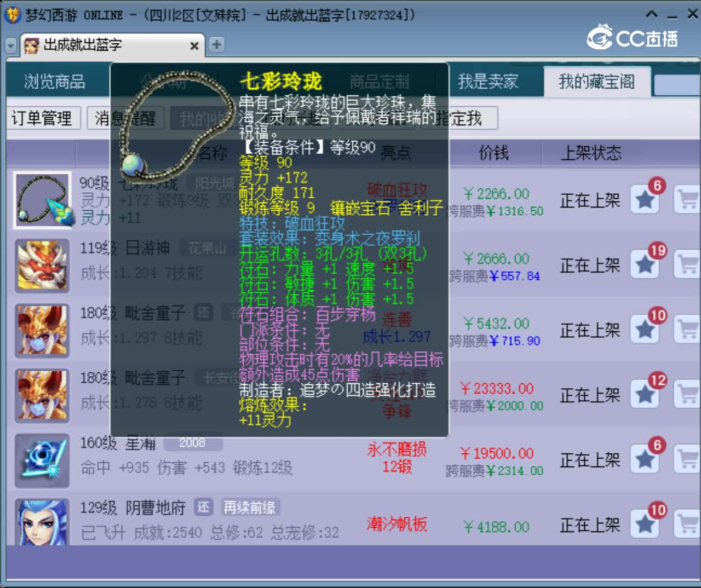This screenshot has height=588, width=701.
Task: Click the favorite star for 毗舍童子 ¥23333.00
Action: (645, 395)
